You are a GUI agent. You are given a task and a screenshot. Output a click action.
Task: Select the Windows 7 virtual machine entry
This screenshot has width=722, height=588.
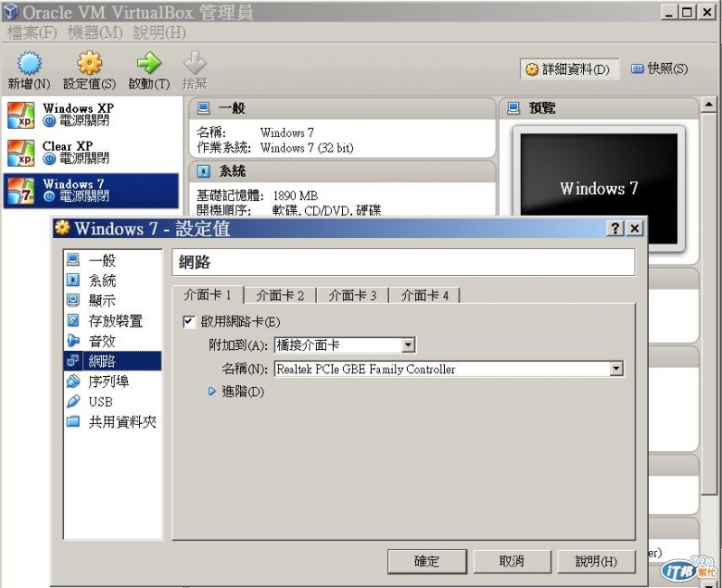tap(91, 190)
